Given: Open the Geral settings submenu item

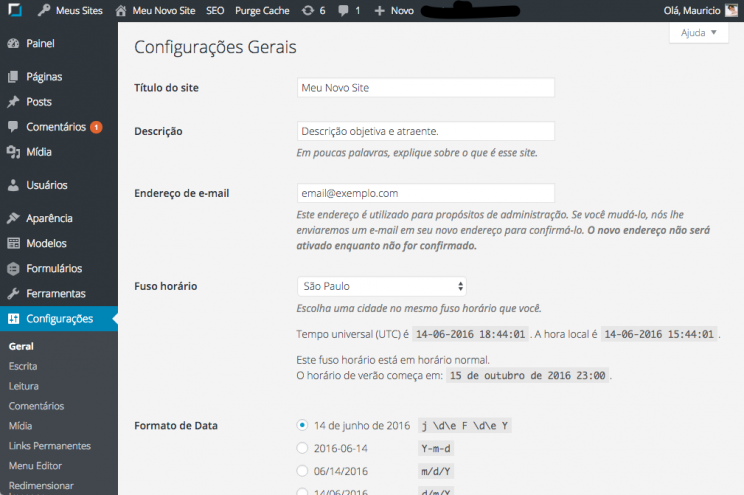Looking at the screenshot, I should (x=21, y=346).
